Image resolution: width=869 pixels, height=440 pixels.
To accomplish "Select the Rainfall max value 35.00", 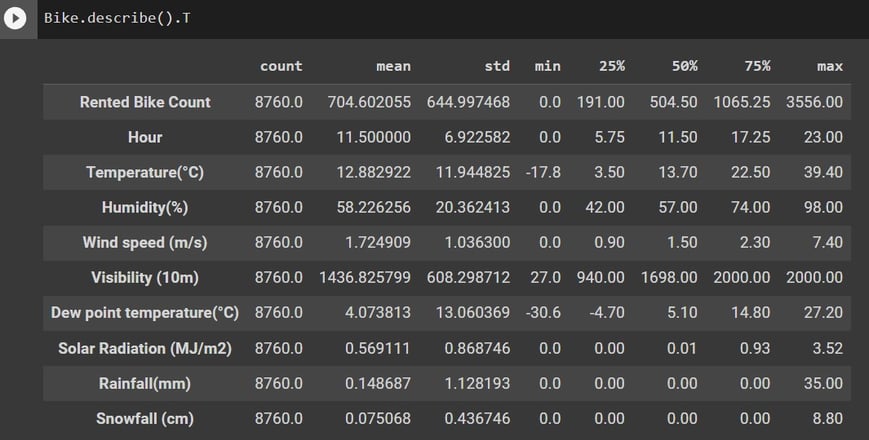I will click(824, 383).
